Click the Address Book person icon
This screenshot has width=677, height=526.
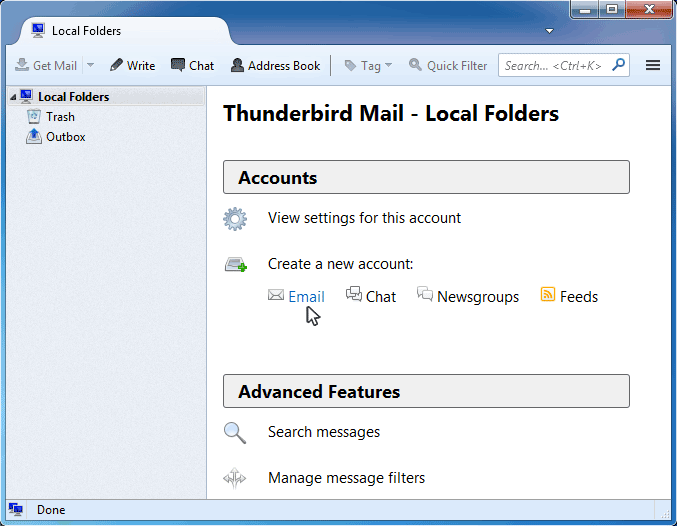pos(237,65)
